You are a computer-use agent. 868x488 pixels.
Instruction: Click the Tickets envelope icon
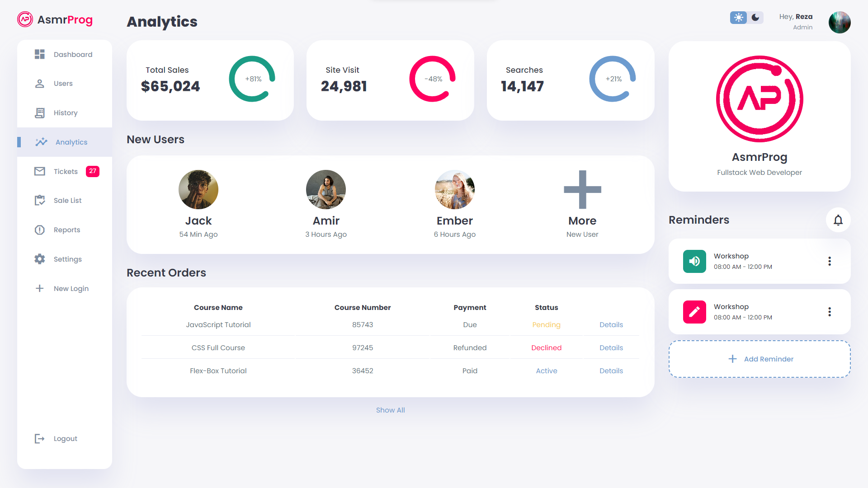(x=40, y=171)
